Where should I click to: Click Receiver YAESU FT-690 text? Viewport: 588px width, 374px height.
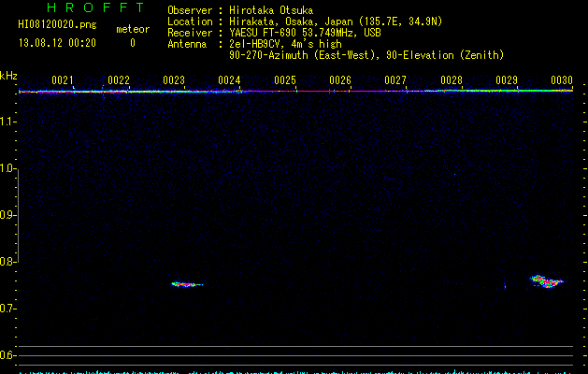(x=305, y=33)
